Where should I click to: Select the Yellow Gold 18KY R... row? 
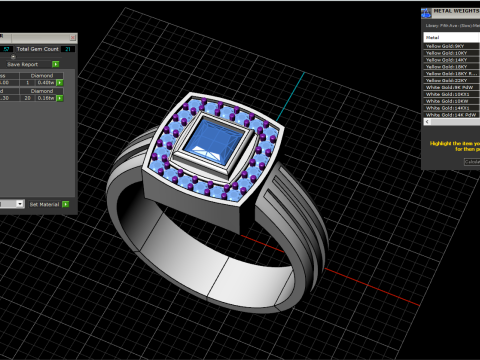pos(451,74)
